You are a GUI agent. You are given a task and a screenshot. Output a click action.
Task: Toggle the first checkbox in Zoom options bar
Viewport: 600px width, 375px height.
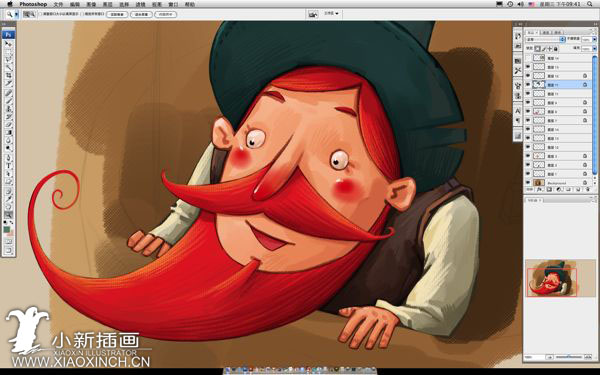tap(40, 14)
